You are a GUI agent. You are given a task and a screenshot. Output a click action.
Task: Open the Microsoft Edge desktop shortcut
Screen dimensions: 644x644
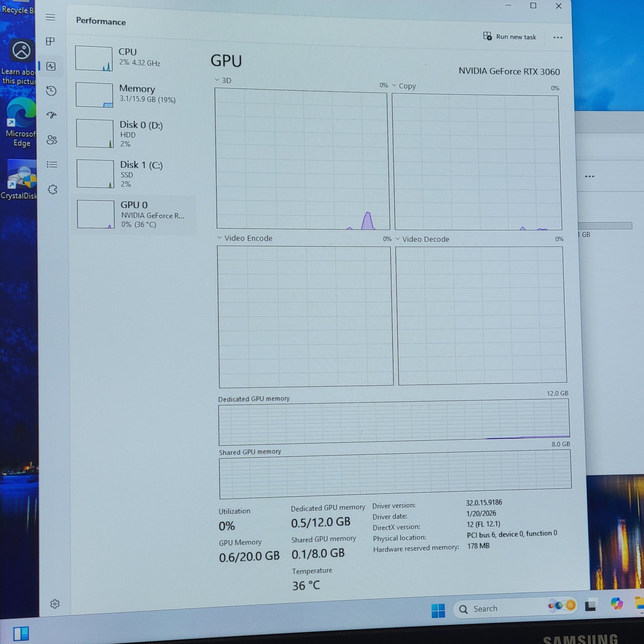pos(21,122)
